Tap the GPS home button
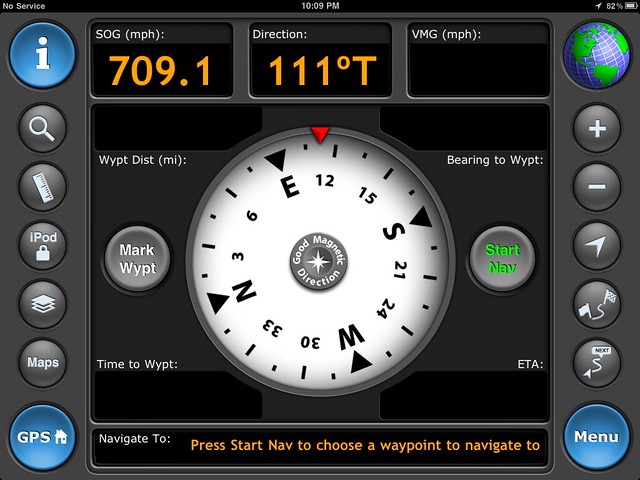This screenshot has width=640, height=480. (x=42, y=437)
